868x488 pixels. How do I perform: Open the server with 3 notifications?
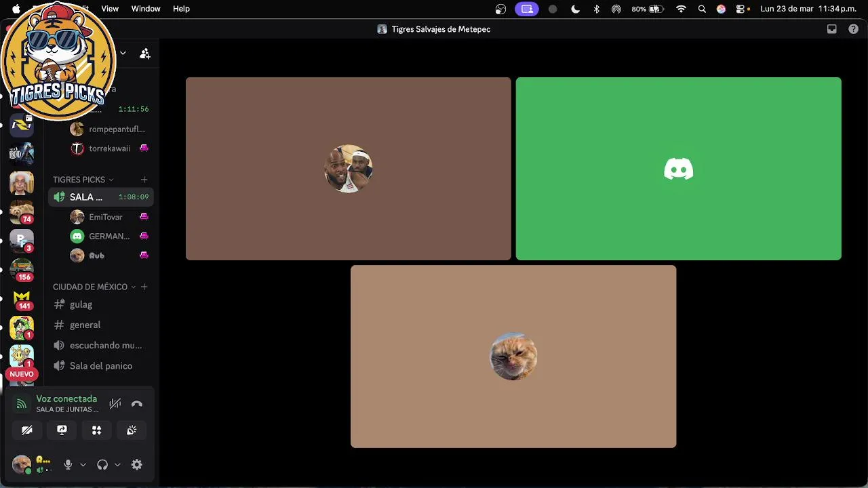(x=22, y=241)
